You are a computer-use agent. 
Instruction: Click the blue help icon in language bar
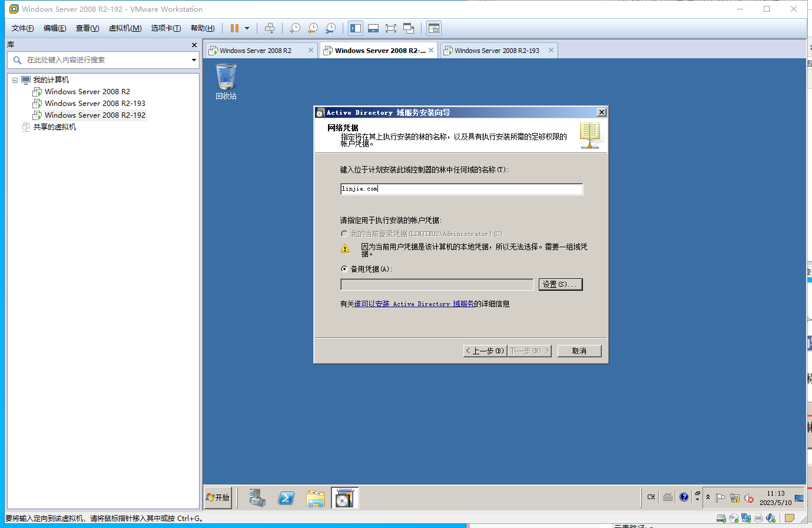tap(684, 497)
